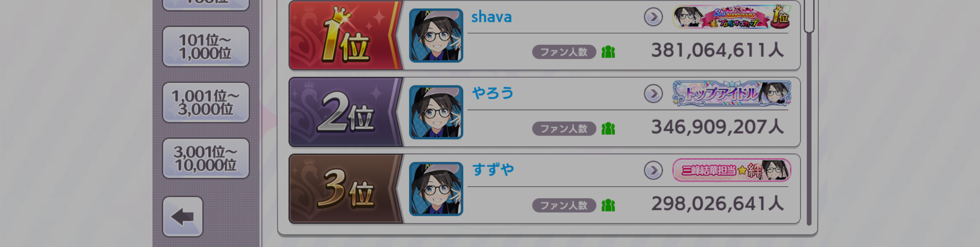This screenshot has width=980, height=247.
Task: Tap the back arrow button
Action: coord(183,217)
